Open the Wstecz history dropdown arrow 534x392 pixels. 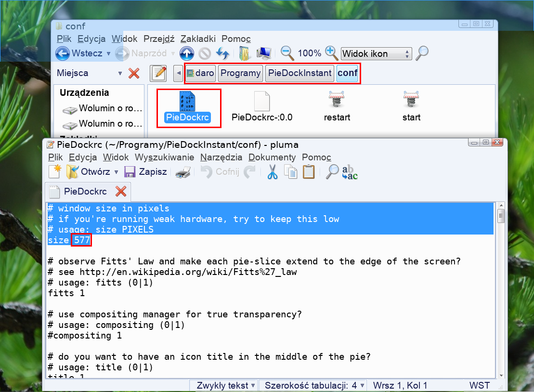tap(109, 54)
